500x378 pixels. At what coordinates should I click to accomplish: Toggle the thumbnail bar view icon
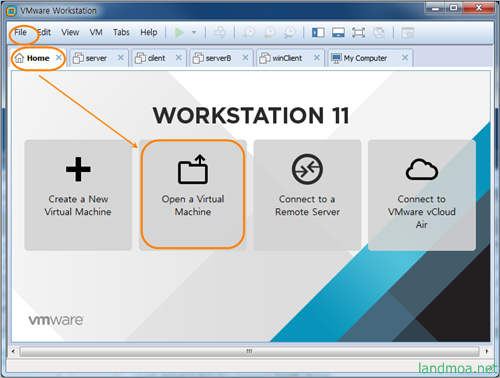338,33
